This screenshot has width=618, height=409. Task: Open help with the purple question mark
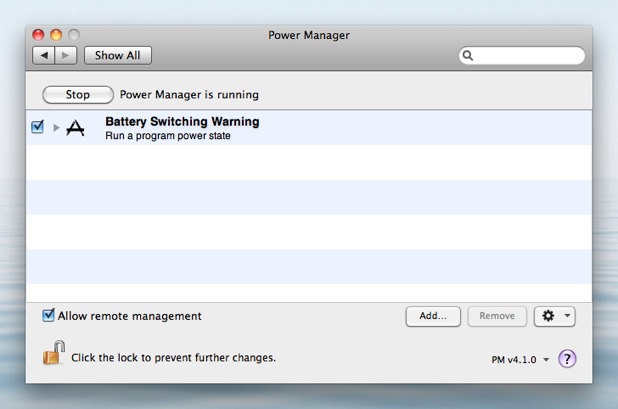click(567, 359)
